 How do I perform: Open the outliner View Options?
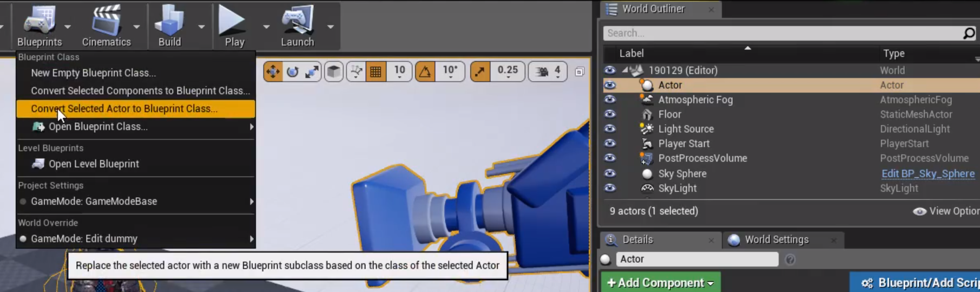click(x=946, y=211)
